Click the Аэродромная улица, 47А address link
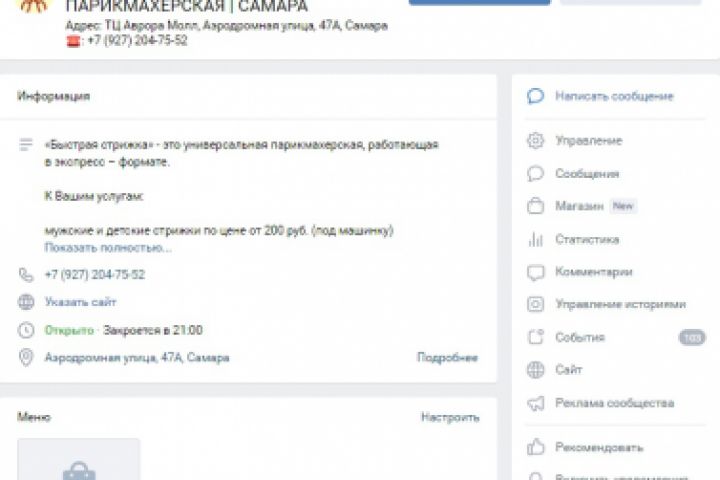 click(137, 357)
